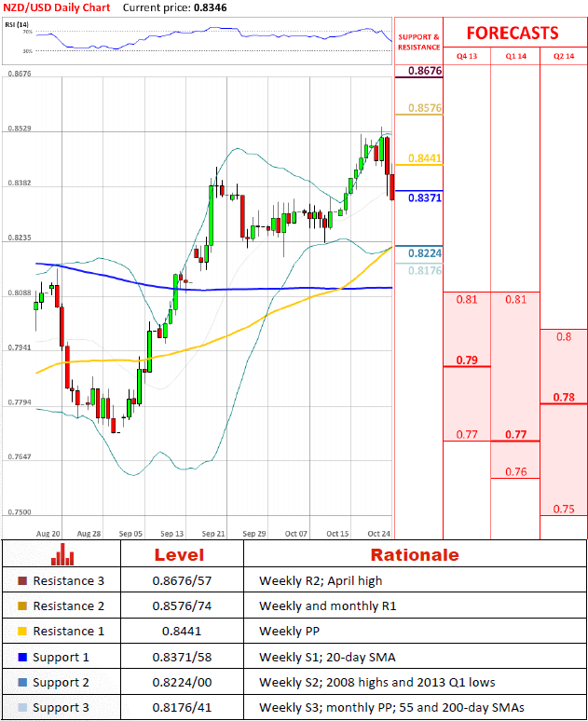Click the Support 3 light-blue color swatch
Viewport: 588px width, 721px height.
tap(22, 707)
